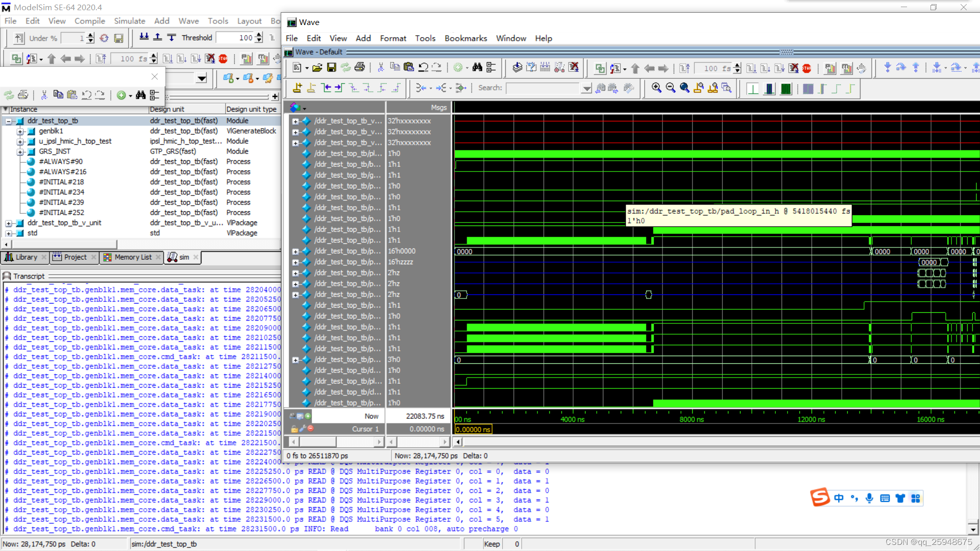The height and width of the screenshot is (551, 980).
Task: Open the Tools menu in Wave window
Action: 425,38
